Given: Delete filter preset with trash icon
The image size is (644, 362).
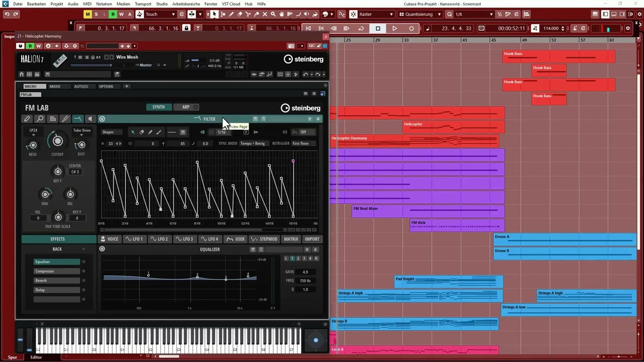Looking at the screenshot, I should pos(263,119).
